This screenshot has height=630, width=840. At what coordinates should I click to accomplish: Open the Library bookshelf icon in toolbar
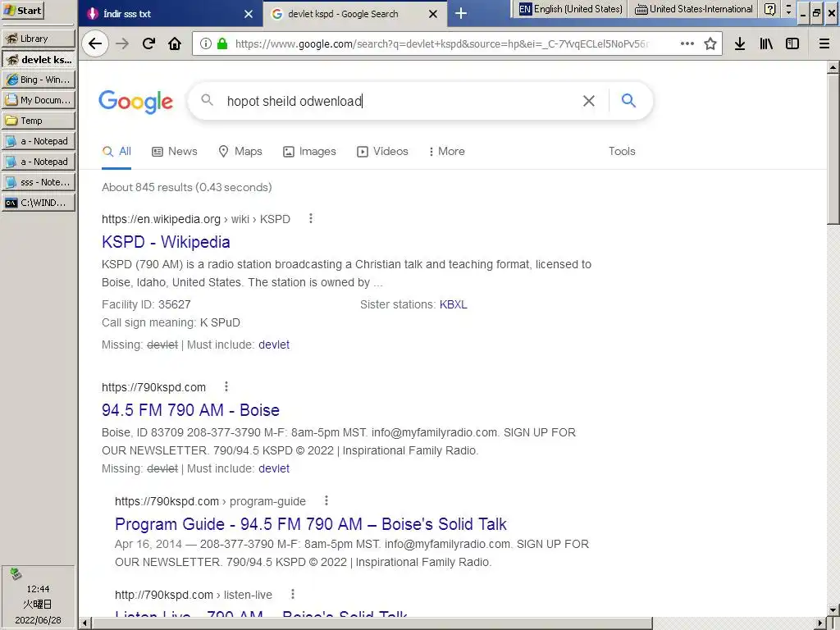tap(766, 44)
